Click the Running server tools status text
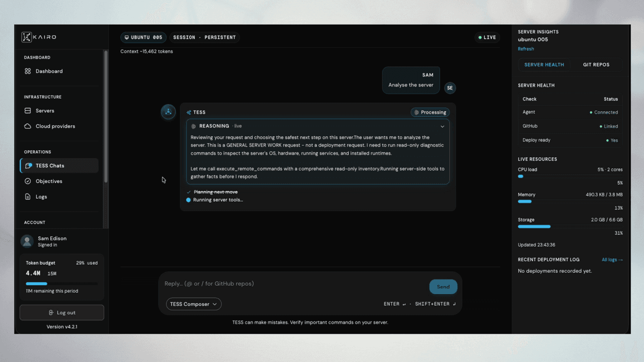Viewport: 644px width, 362px height. point(218,200)
